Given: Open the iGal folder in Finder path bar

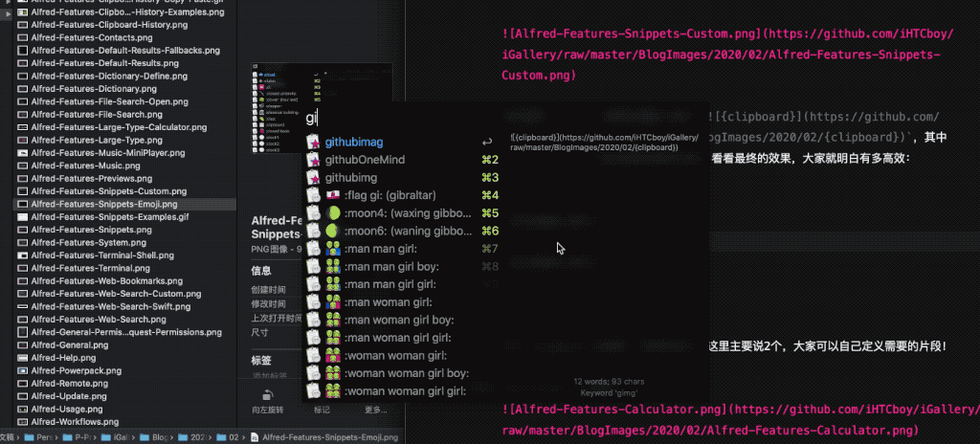Looking at the screenshot, I should pos(117,437).
